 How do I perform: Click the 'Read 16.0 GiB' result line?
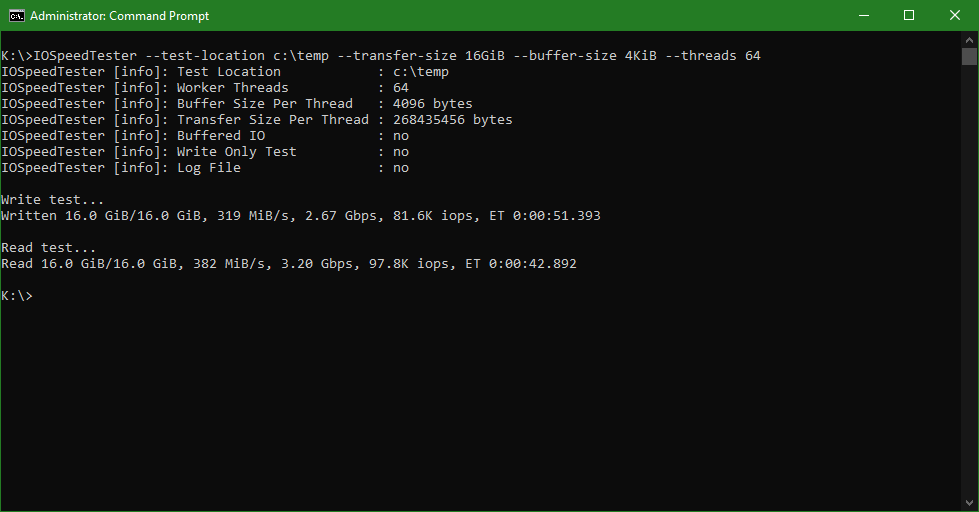point(289,264)
